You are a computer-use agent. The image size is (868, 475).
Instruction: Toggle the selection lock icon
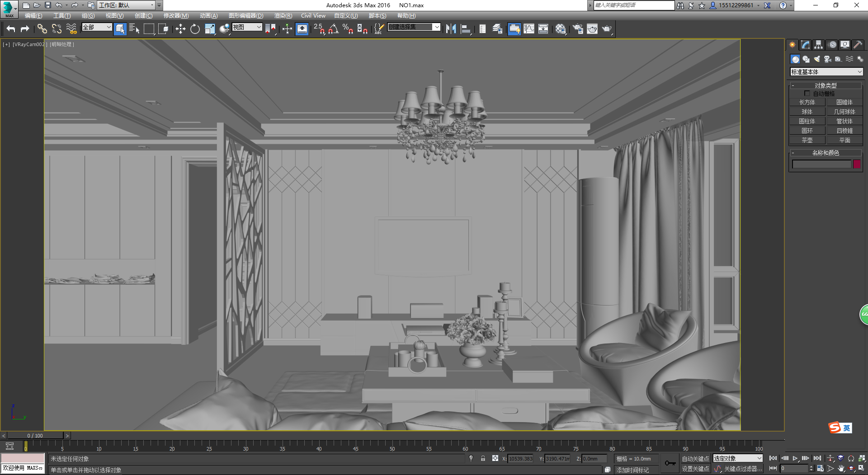coord(483,459)
